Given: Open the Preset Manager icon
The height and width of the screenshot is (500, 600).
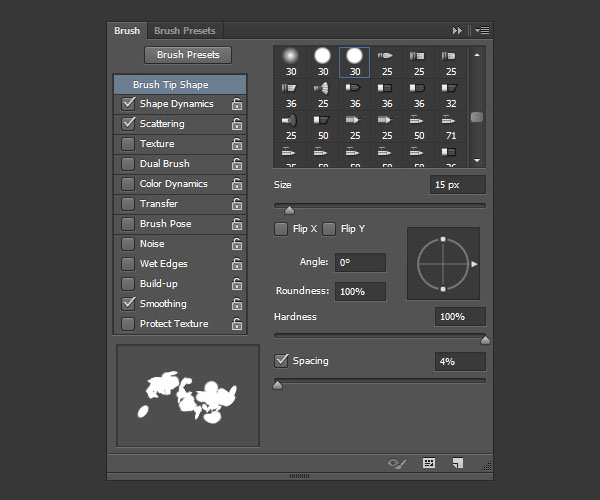Looking at the screenshot, I should tap(429, 463).
